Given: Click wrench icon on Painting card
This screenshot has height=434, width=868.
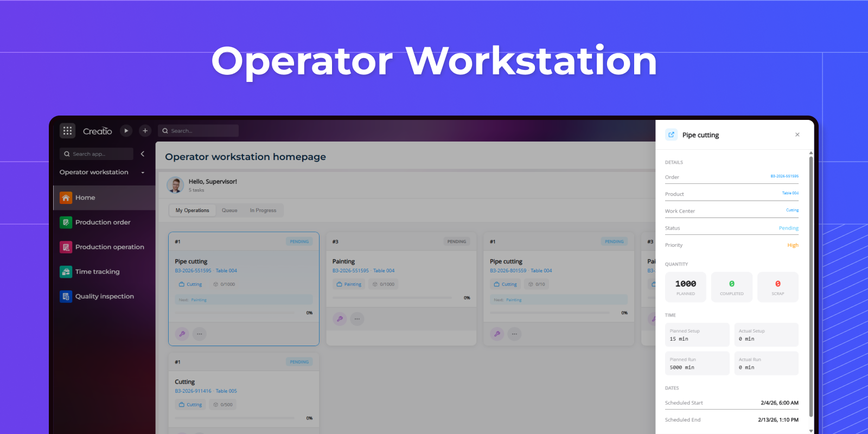Looking at the screenshot, I should click(x=340, y=319).
